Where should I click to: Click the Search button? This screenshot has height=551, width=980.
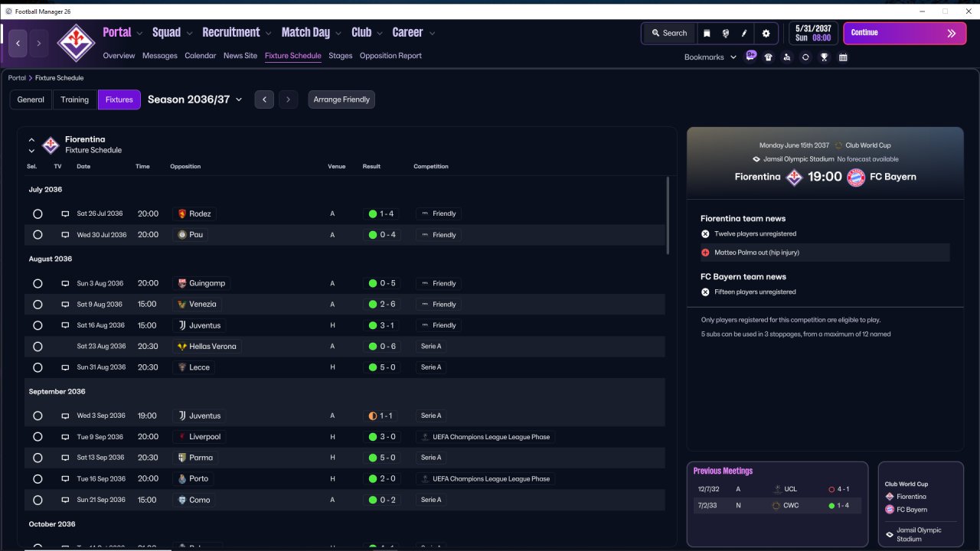[669, 33]
